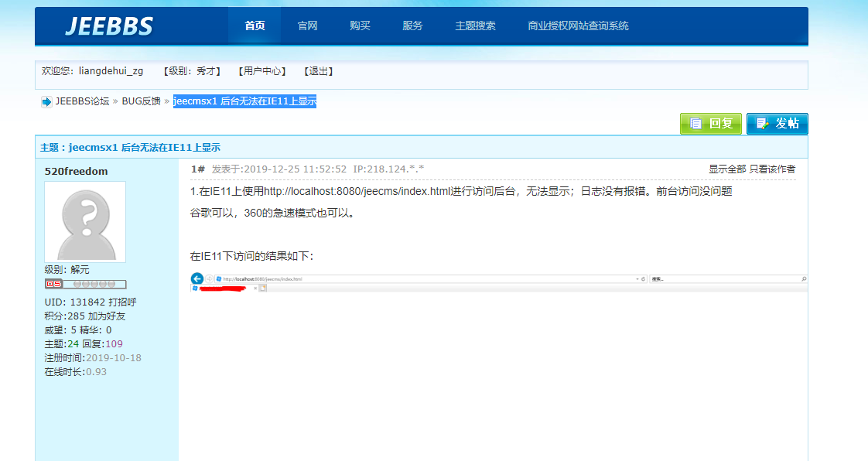The width and height of the screenshot is (868, 461).
Task: Open 商业授权网站查询系统 nav item
Action: (x=578, y=26)
